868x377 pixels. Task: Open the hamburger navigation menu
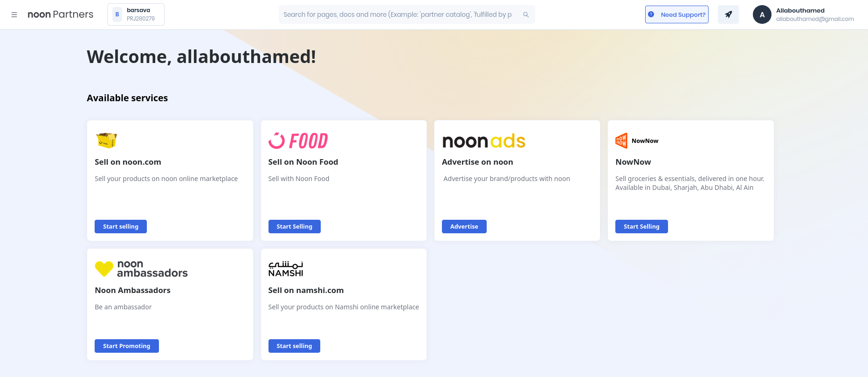click(x=14, y=14)
